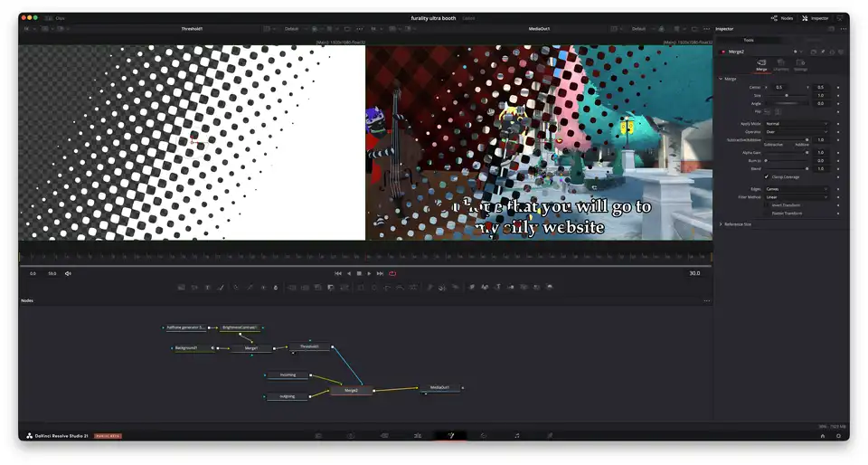Image resolution: width=868 pixels, height=465 pixels.
Task: Toggle the Clips panel button
Action: click(x=55, y=18)
